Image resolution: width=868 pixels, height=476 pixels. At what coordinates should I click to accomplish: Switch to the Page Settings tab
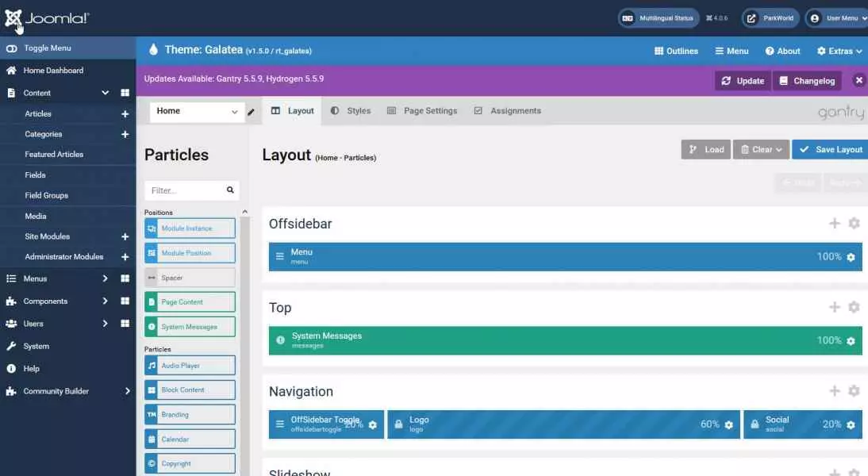tap(422, 111)
